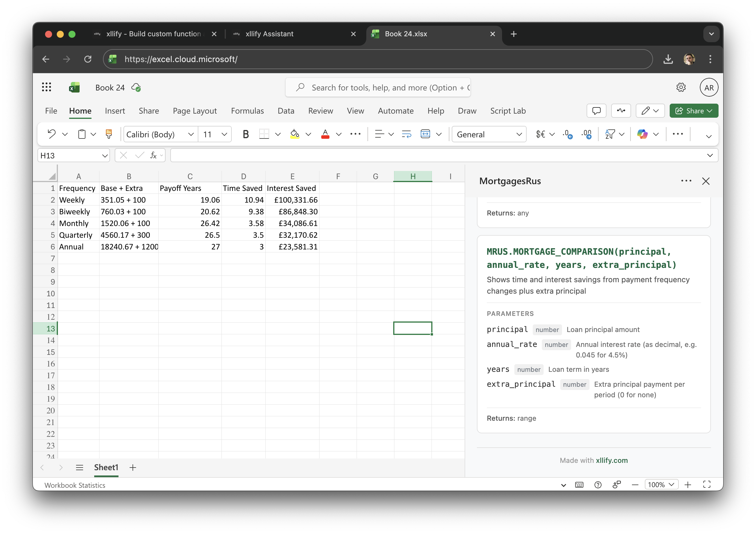Click the Comments icon near Share
Image resolution: width=756 pixels, height=534 pixels.
(x=596, y=111)
